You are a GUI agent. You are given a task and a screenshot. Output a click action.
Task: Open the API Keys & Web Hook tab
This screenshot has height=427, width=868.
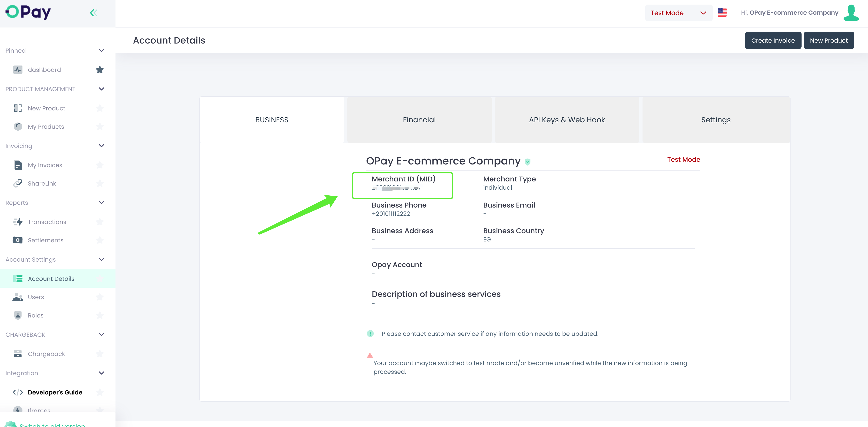(x=567, y=120)
